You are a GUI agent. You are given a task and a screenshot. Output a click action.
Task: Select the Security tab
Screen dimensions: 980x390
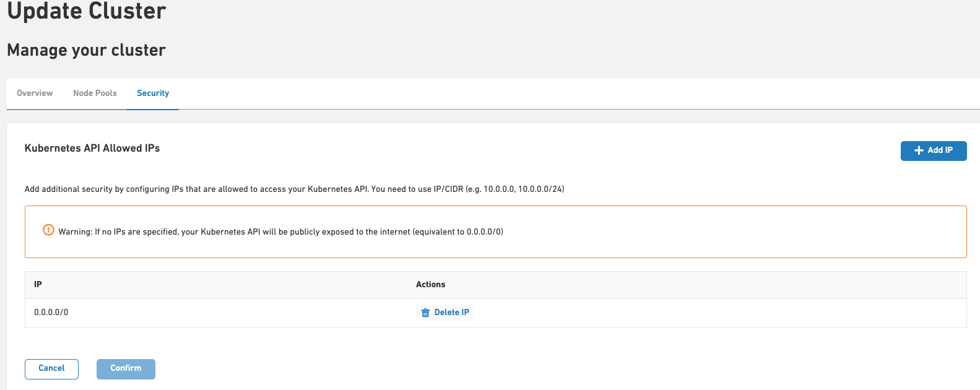click(153, 93)
